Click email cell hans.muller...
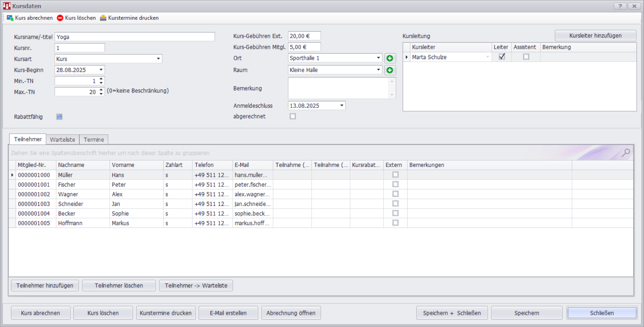Viewport: 644px width, 327px height. (253, 175)
